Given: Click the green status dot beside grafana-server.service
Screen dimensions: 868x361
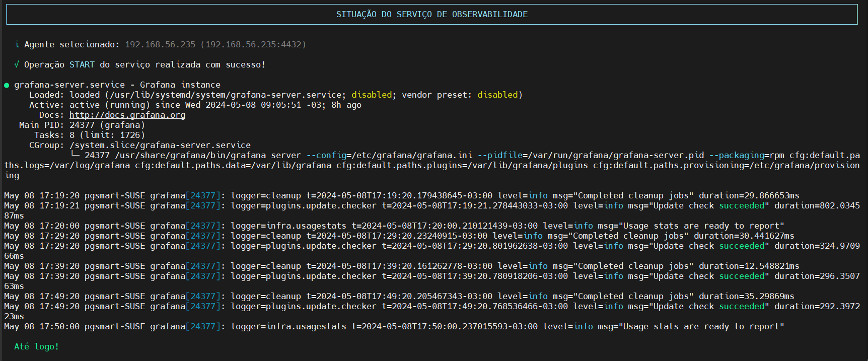Looking at the screenshot, I should click(7, 85).
